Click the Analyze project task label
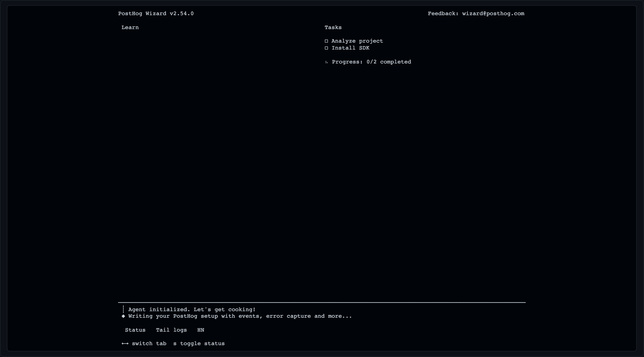Viewport: 644px width, 357px height. (x=357, y=41)
